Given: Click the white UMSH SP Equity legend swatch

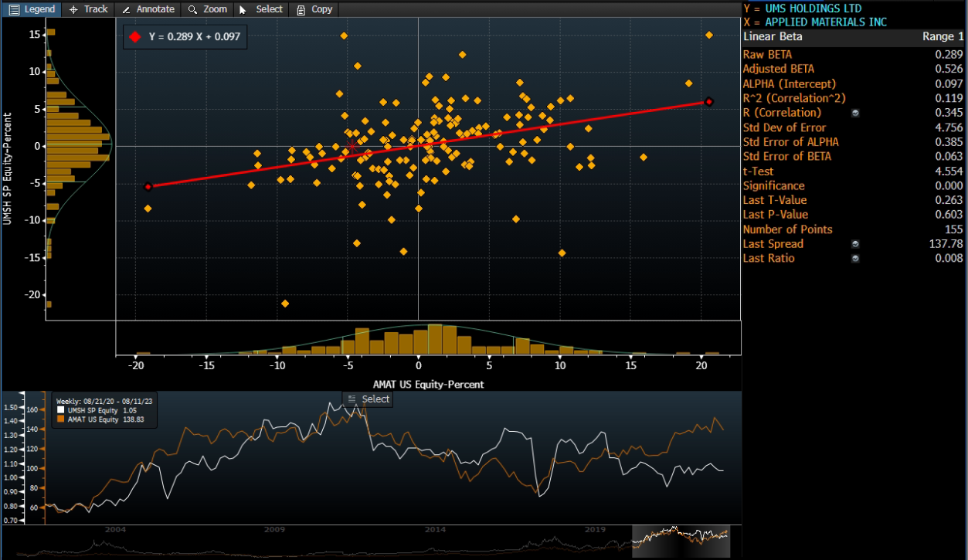Looking at the screenshot, I should tap(61, 410).
